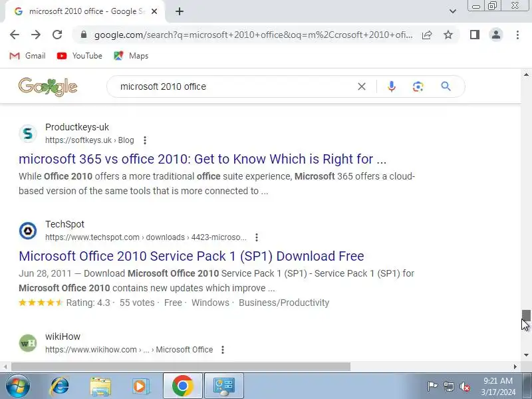532x399 pixels.
Task: Click the scroll down arrow
Action: point(526,355)
